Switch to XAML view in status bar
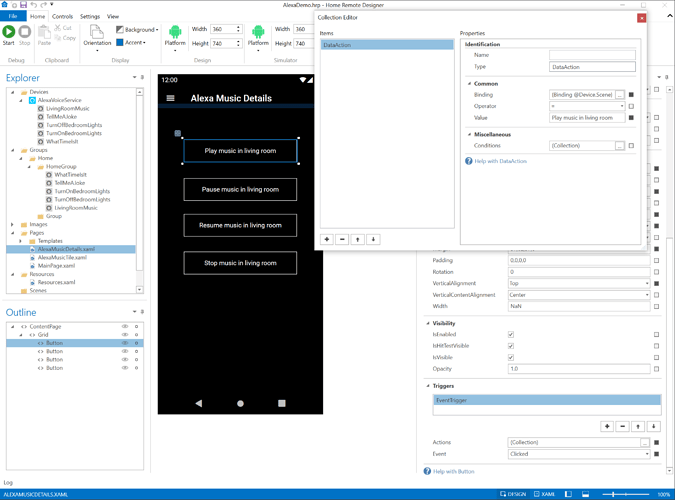Screen dimensions: 675x500 tap(545, 494)
